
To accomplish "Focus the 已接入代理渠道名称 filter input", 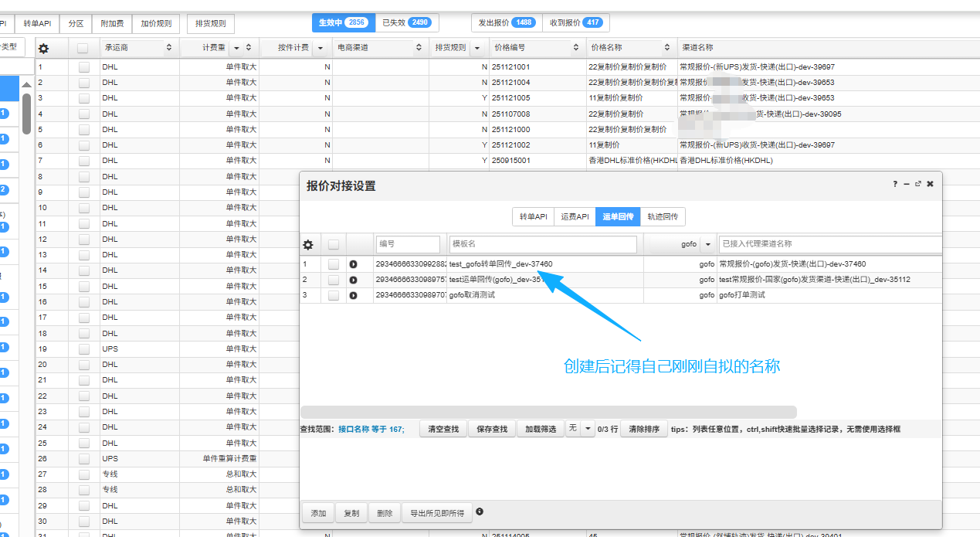I will [830, 244].
